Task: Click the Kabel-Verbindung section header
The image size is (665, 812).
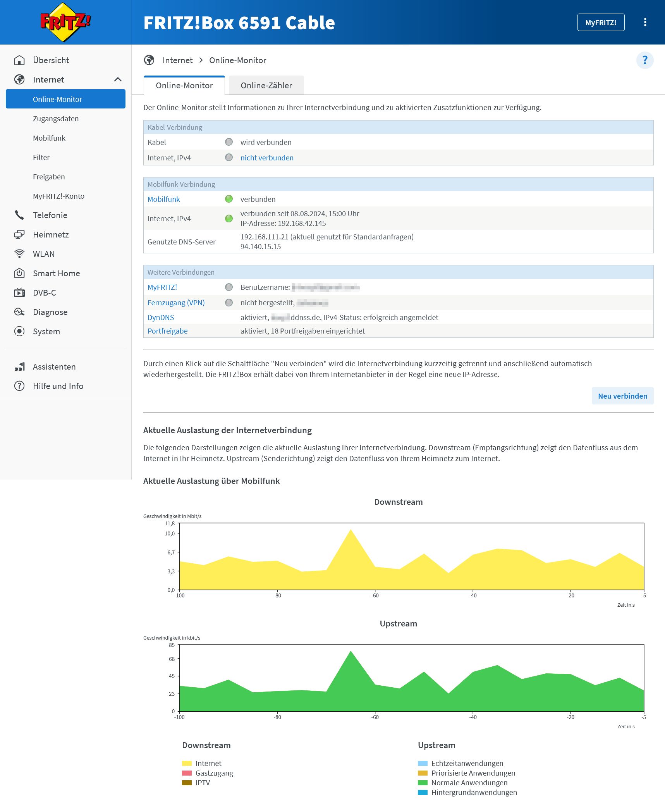Action: click(x=398, y=127)
